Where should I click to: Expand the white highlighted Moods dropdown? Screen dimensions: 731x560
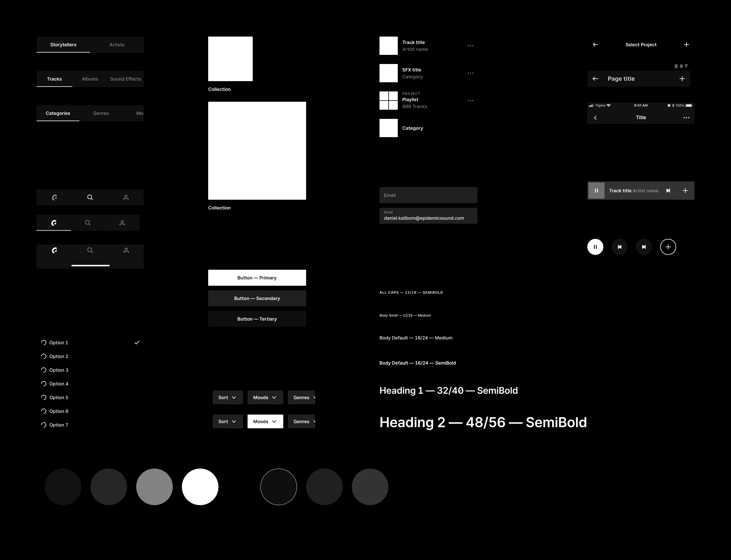coord(265,421)
